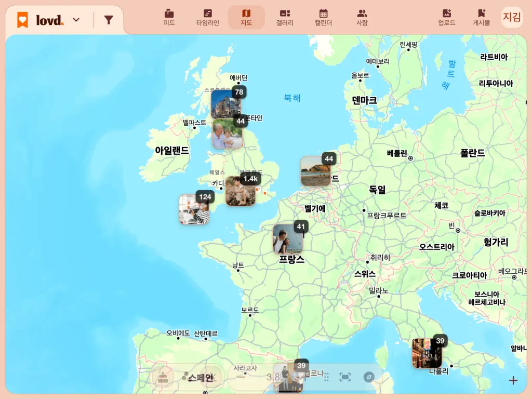Open the 타임라인 tab

208,17
